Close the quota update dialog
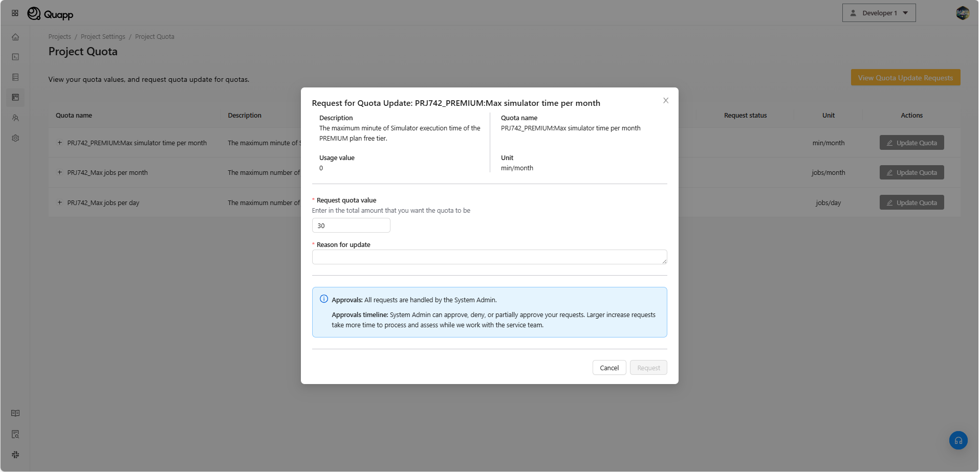 point(665,100)
